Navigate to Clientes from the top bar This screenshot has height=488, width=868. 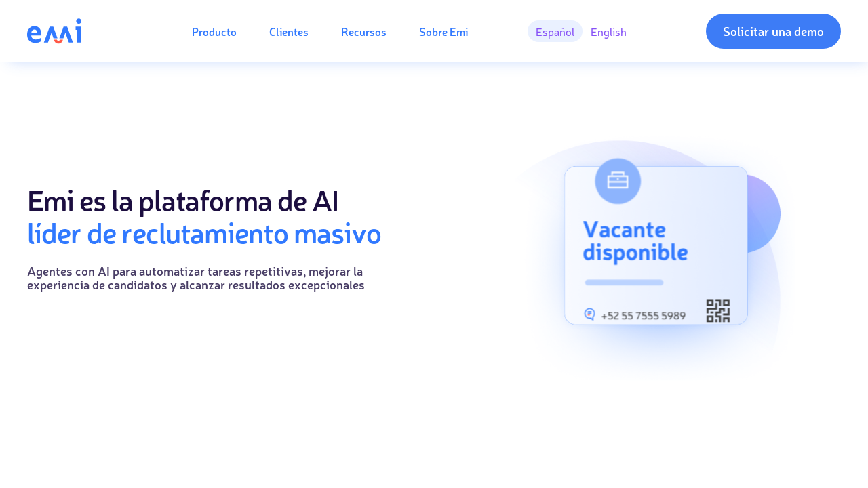[288, 30]
